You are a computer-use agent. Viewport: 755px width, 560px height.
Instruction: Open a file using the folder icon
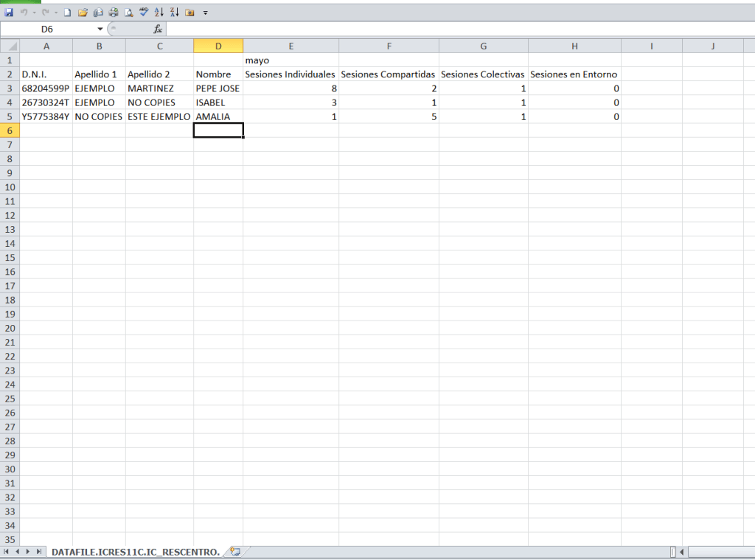coord(83,13)
